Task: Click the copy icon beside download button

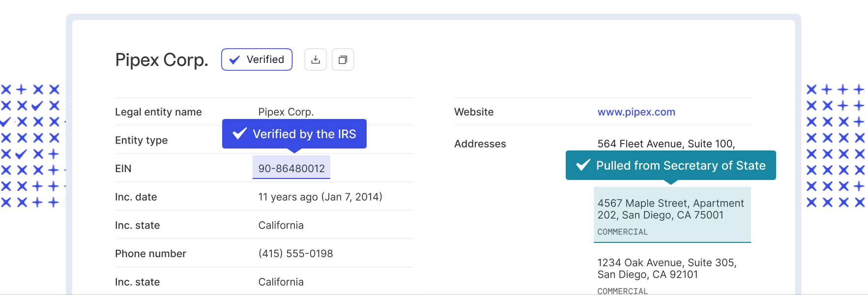Action: coord(343,59)
